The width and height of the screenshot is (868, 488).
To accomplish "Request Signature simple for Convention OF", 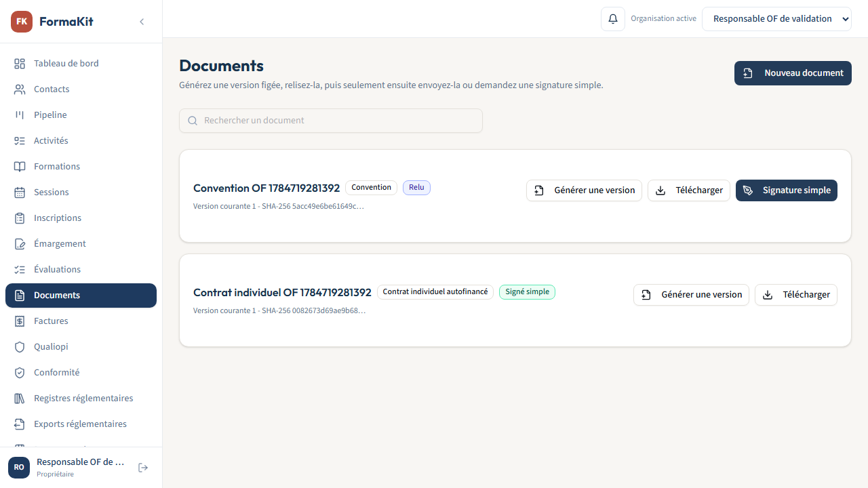I will 787,190.
